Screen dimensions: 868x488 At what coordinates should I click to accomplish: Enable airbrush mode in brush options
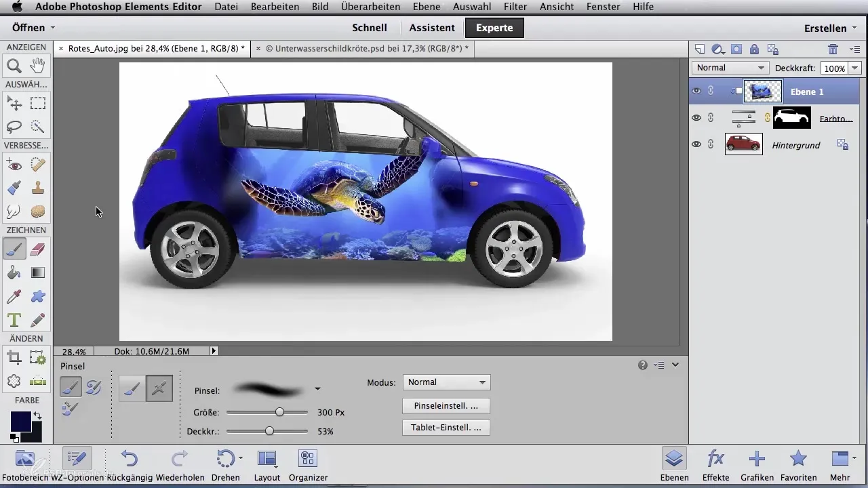tap(159, 388)
